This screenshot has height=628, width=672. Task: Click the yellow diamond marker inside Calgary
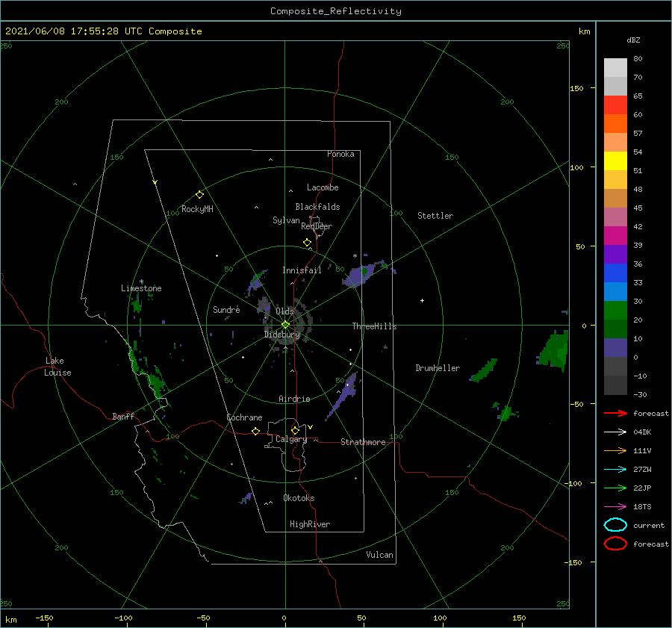pyautogui.click(x=295, y=430)
